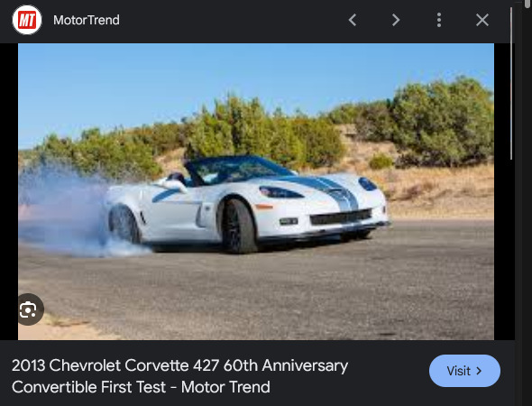The width and height of the screenshot is (532, 406).
Task: Click the asphalt road area in the image
Action: (x=271, y=292)
